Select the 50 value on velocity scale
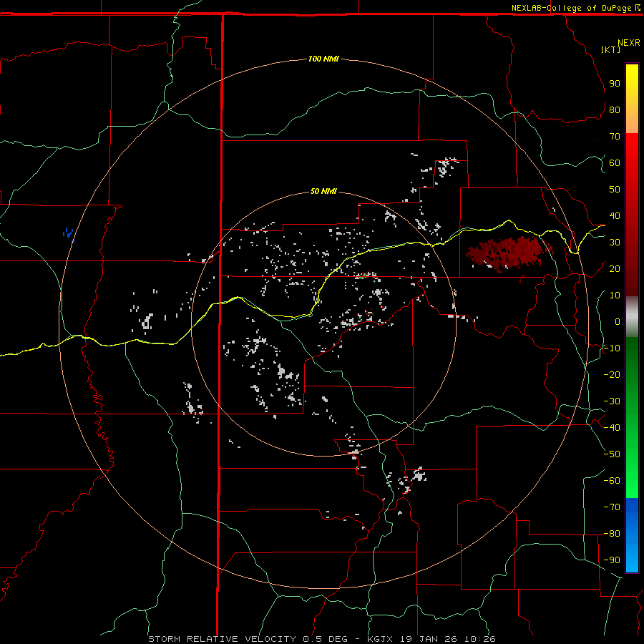The image size is (644, 644). pyautogui.click(x=615, y=190)
